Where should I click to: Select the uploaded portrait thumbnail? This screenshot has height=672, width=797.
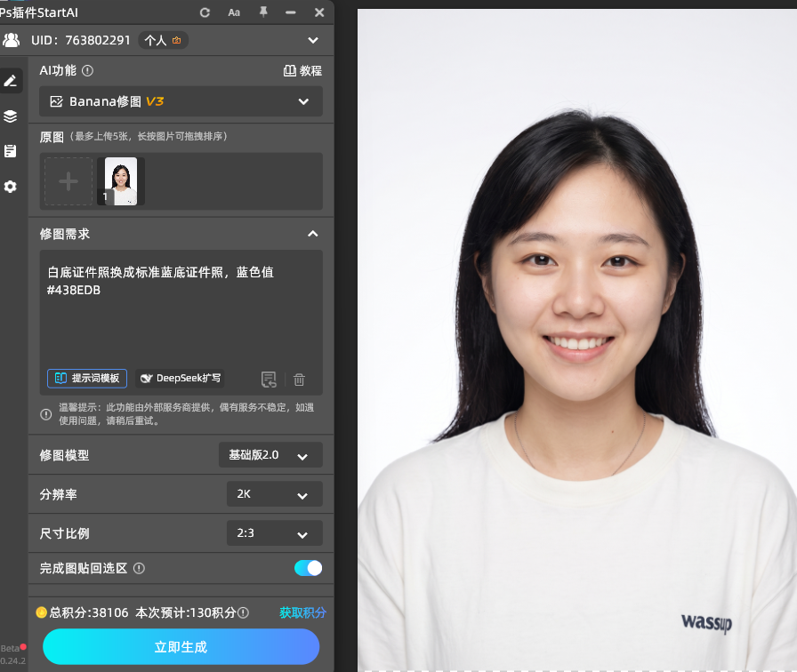pos(121,181)
